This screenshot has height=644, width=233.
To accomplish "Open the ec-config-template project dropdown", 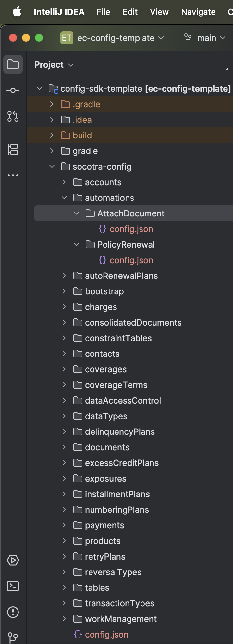I will pyautogui.click(x=112, y=38).
